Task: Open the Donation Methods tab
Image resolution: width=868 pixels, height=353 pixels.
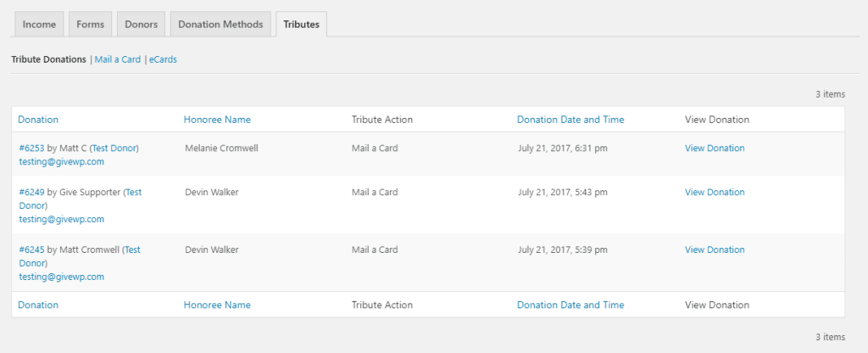Action: 220,25
